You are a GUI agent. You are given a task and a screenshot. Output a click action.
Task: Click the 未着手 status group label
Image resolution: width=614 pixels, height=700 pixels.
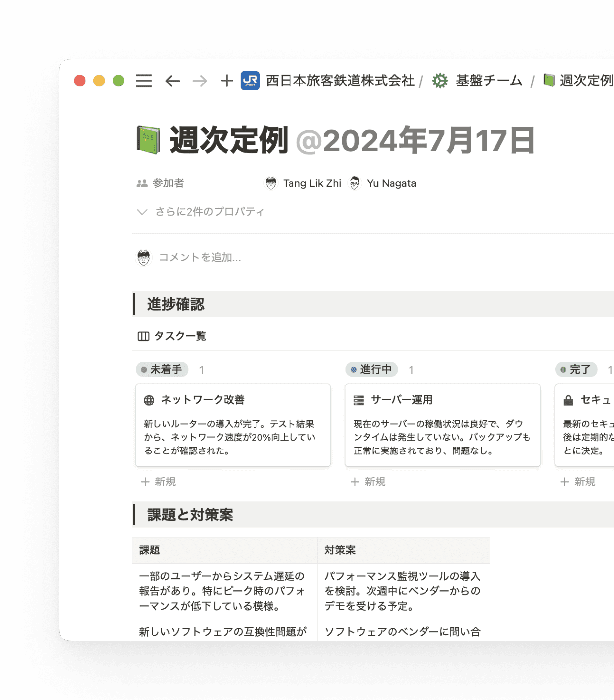162,370
